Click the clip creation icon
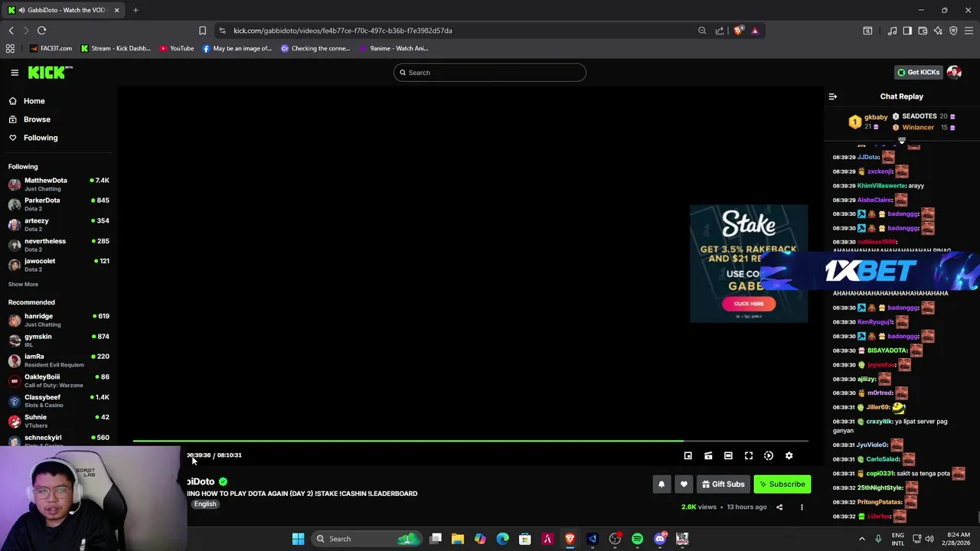This screenshot has height=551, width=980. (708, 455)
